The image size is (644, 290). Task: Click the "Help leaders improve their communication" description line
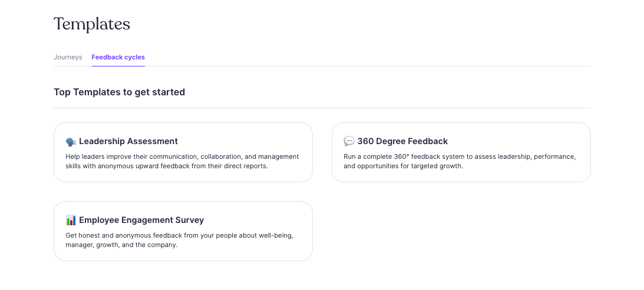click(x=182, y=156)
